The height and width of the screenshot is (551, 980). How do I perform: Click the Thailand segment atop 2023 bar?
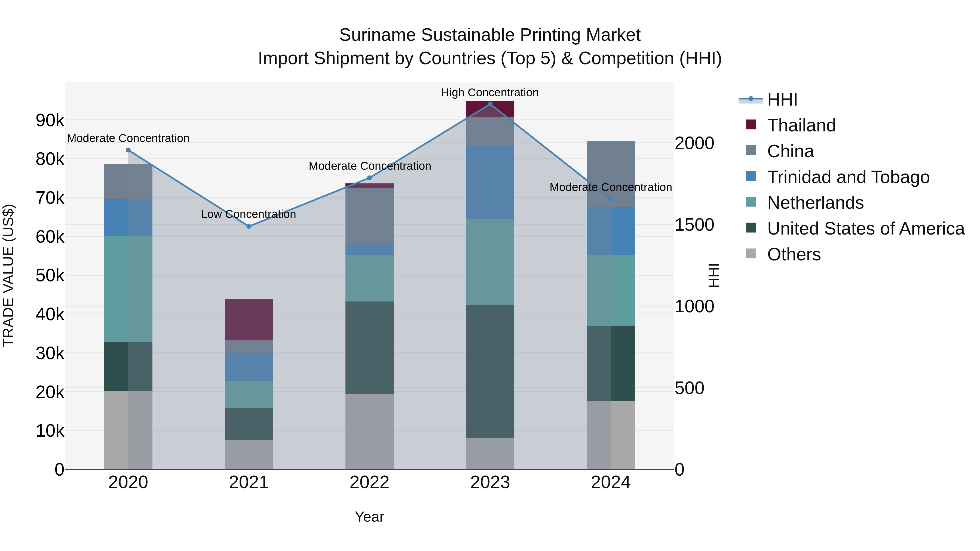point(490,109)
